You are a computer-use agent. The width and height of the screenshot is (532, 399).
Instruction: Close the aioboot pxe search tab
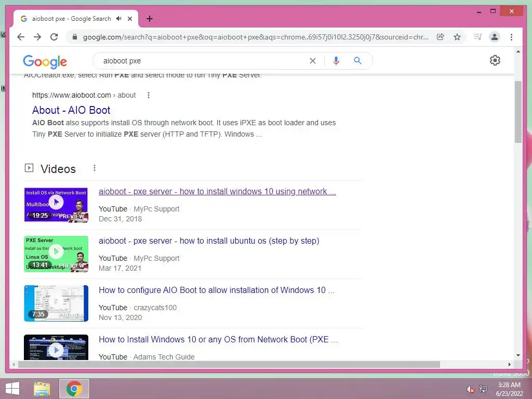[129, 19]
